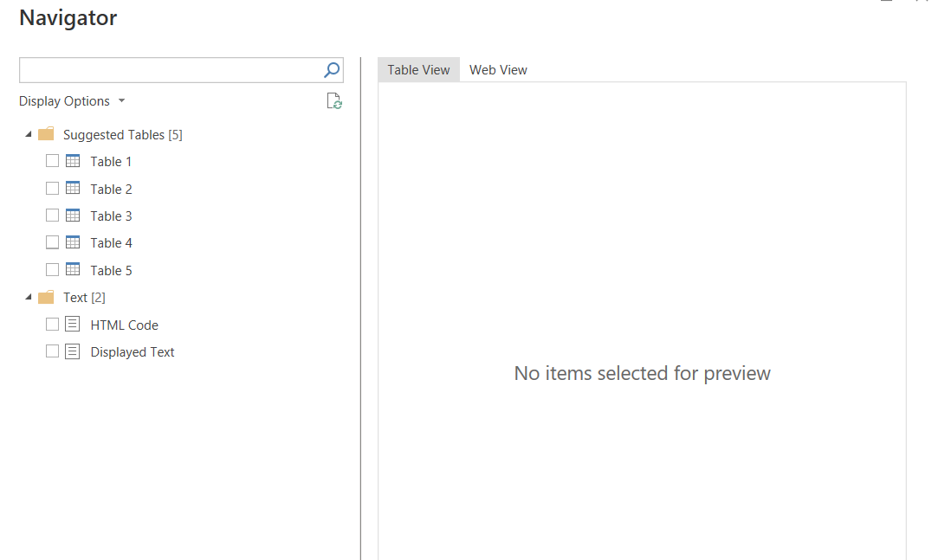Image resolution: width=938 pixels, height=560 pixels.
Task: Click the Text [2] folder label
Action: pyautogui.click(x=84, y=297)
